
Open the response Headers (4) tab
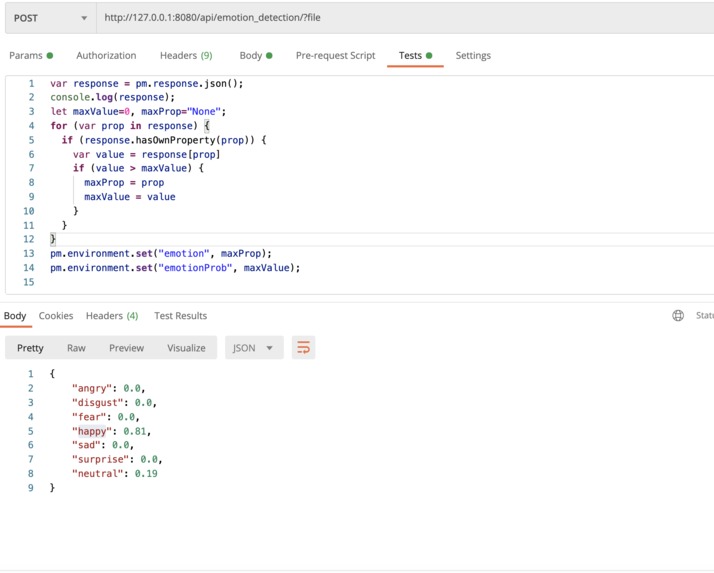point(112,316)
